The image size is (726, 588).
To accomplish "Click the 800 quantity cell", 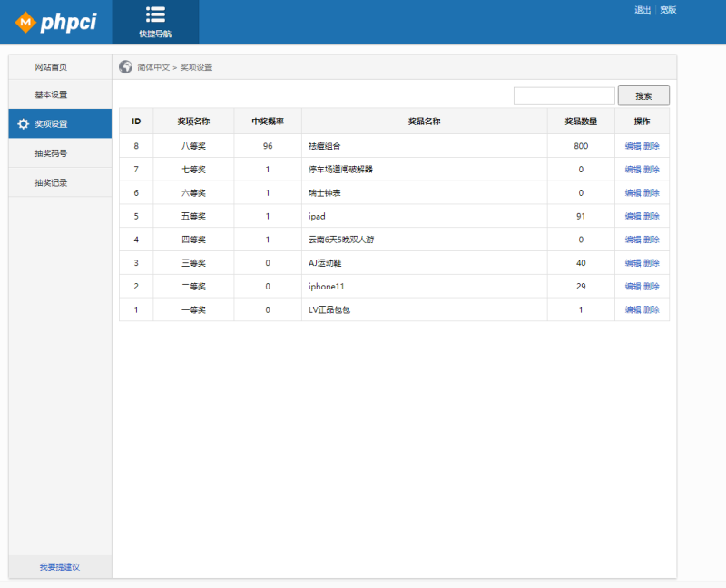I will (x=581, y=146).
